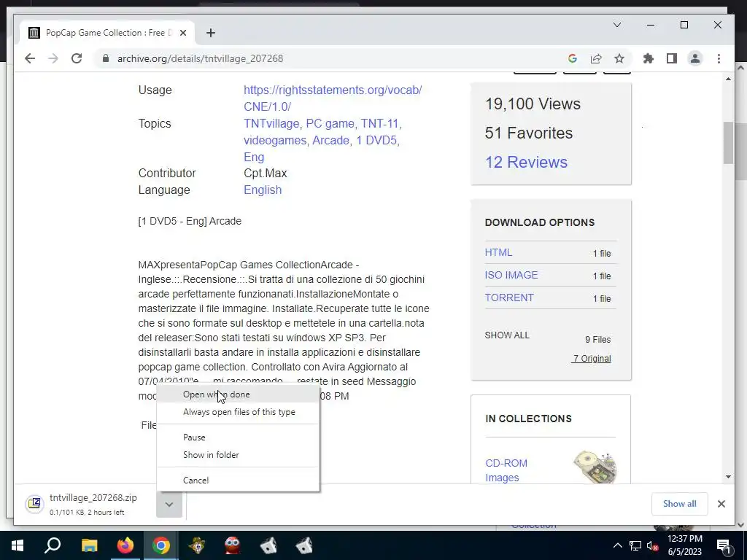Click the zip file icon in downloads bar
Viewport: 747px width, 560px height.
pyautogui.click(x=35, y=503)
